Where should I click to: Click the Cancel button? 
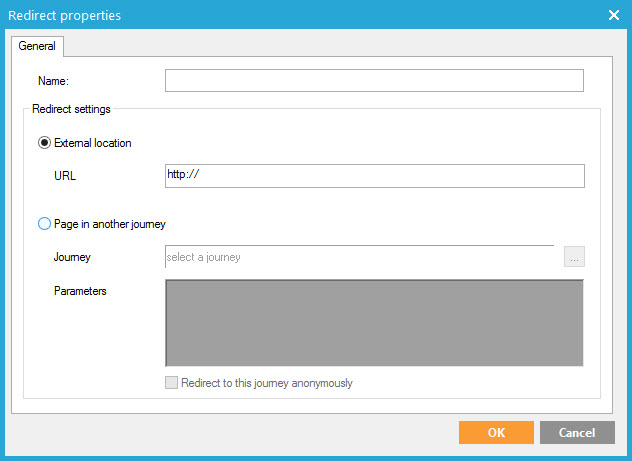click(x=577, y=432)
